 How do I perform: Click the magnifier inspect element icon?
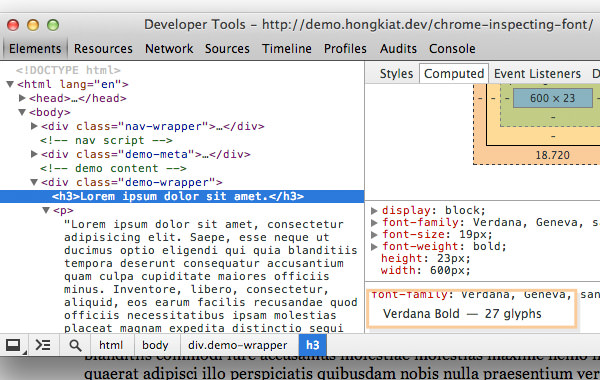point(75,345)
